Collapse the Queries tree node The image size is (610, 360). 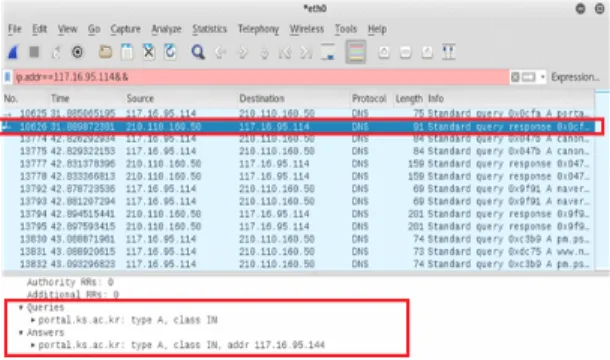tap(21, 307)
